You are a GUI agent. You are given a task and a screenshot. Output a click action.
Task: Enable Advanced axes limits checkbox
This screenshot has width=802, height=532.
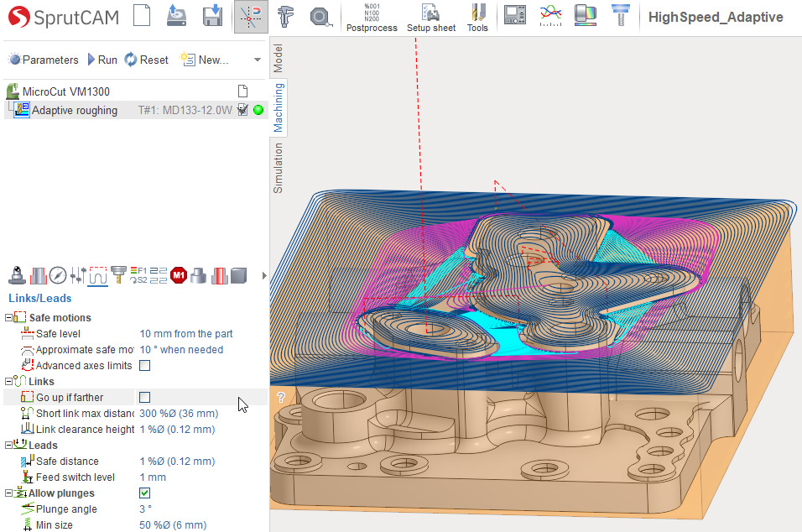click(145, 366)
